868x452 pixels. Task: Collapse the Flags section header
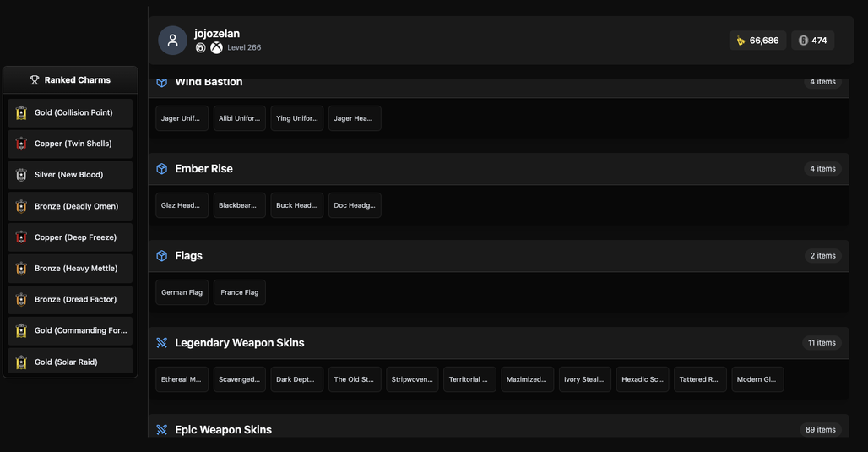[x=498, y=256]
